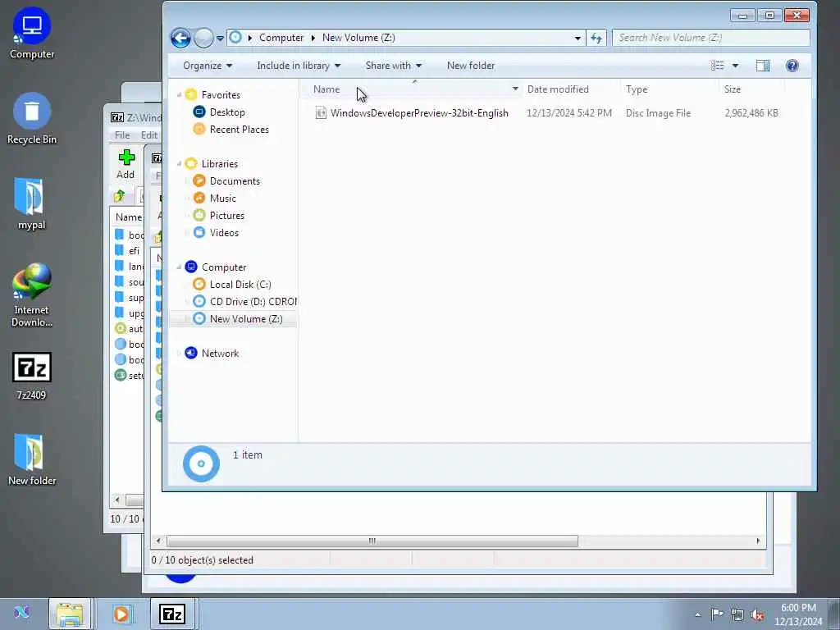840x630 pixels.
Task: Sort files by the Type column
Action: [x=637, y=89]
